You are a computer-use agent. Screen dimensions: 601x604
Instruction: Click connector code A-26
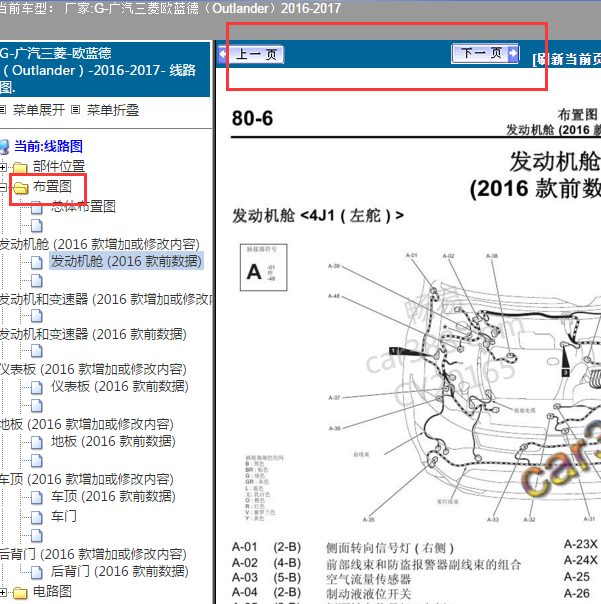pos(577,593)
